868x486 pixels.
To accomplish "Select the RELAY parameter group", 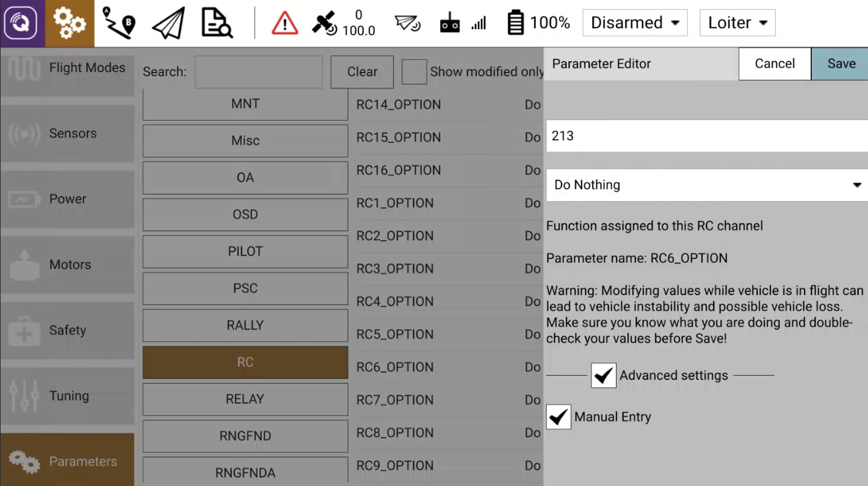I will point(245,399).
